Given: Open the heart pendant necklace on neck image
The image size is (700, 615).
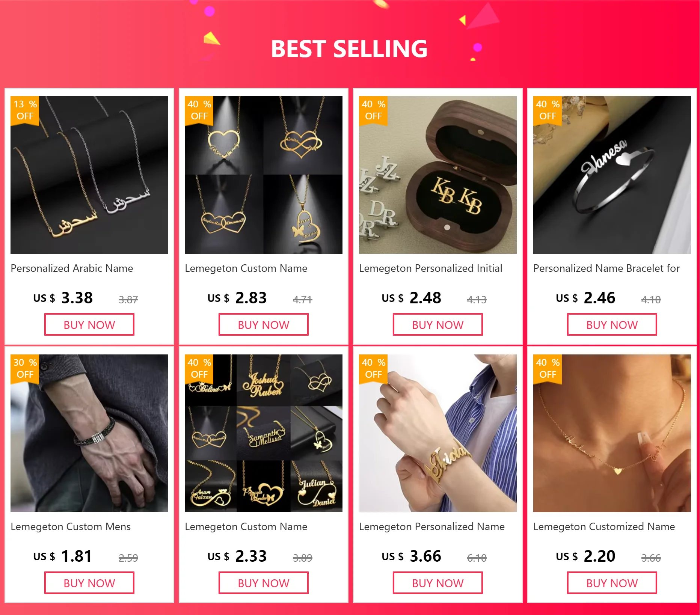Looking at the screenshot, I should tap(612, 433).
